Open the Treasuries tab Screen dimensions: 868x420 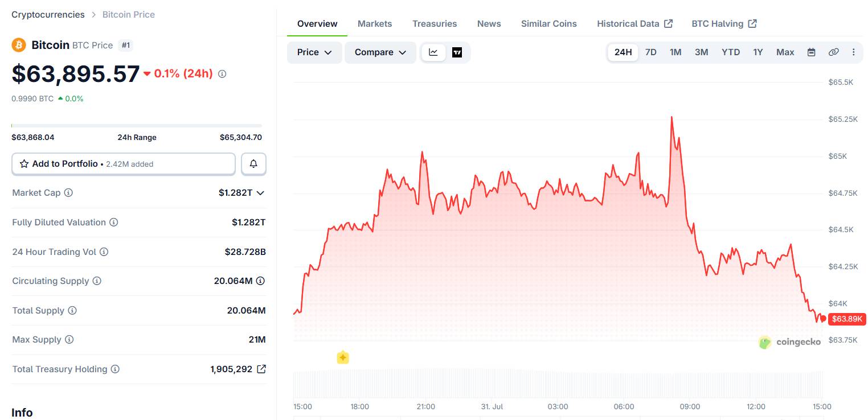(435, 24)
